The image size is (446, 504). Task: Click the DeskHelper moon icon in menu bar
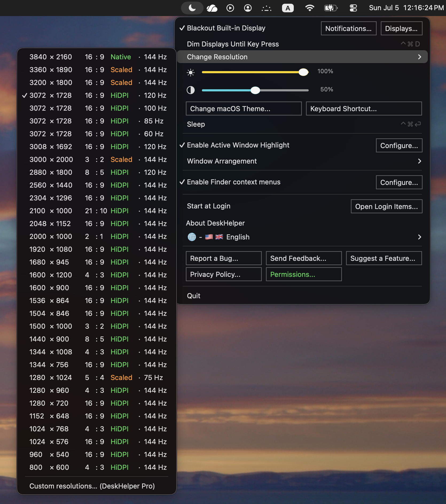pos(192,8)
